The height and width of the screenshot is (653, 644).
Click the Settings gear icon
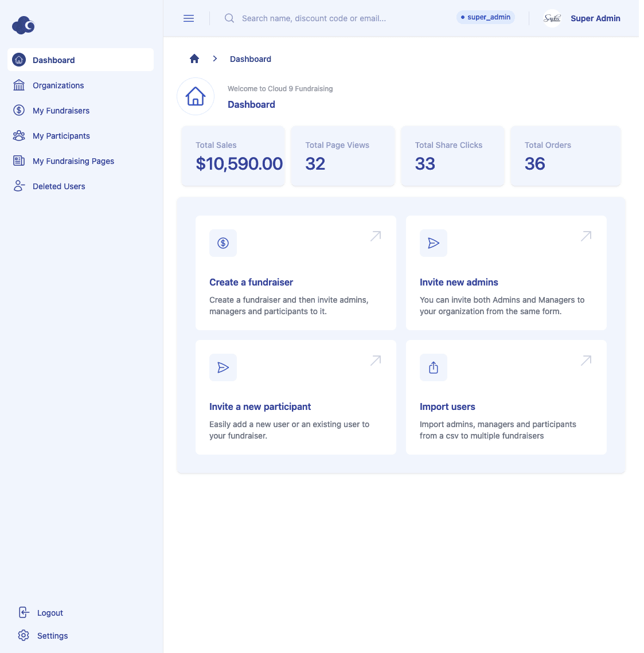24,635
